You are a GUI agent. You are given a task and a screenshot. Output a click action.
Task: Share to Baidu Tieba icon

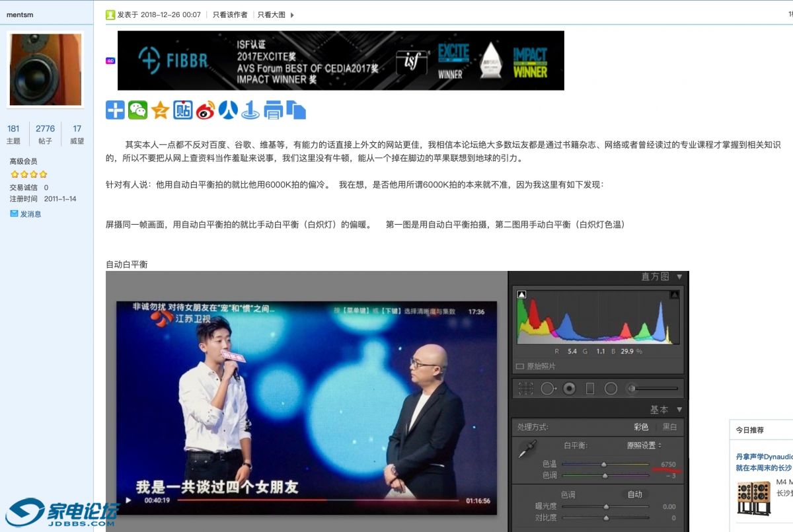point(183,110)
